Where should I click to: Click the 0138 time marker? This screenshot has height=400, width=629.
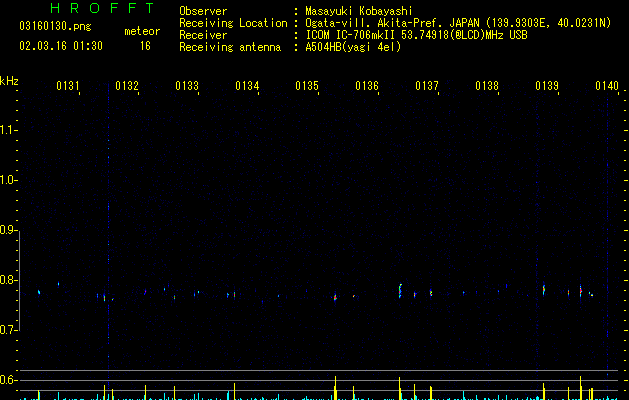click(x=487, y=86)
